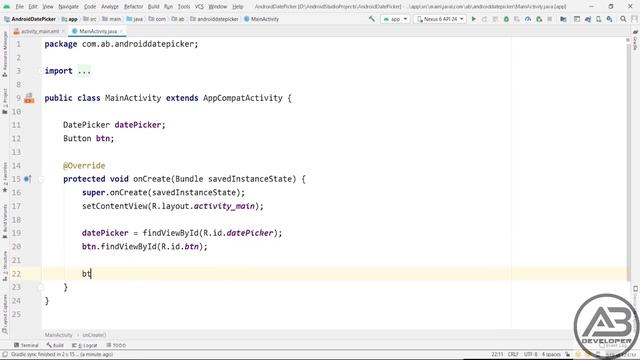Open the Code menu
Image resolution: width=640 pixels, height=360 pixels.
tap(90, 7)
